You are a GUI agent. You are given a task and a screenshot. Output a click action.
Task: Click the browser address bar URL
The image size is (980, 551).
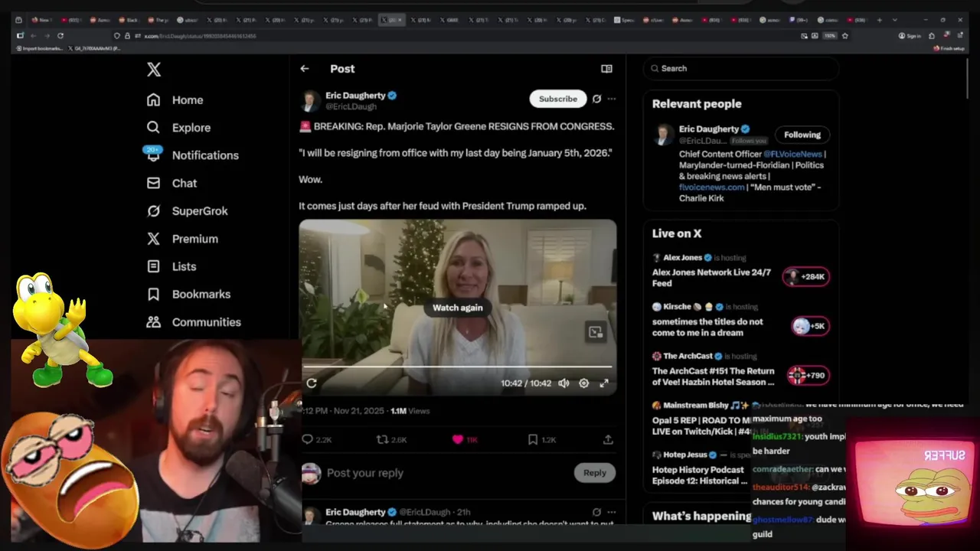(x=200, y=36)
